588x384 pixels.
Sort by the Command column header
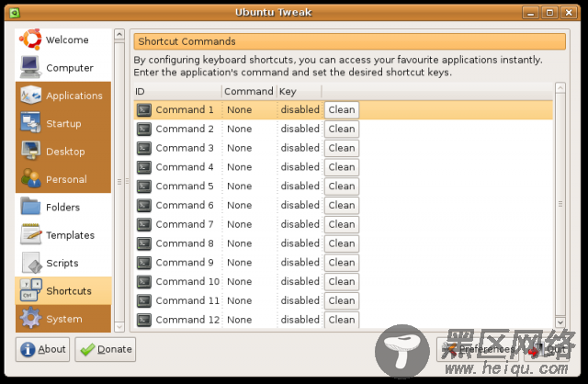tap(249, 92)
